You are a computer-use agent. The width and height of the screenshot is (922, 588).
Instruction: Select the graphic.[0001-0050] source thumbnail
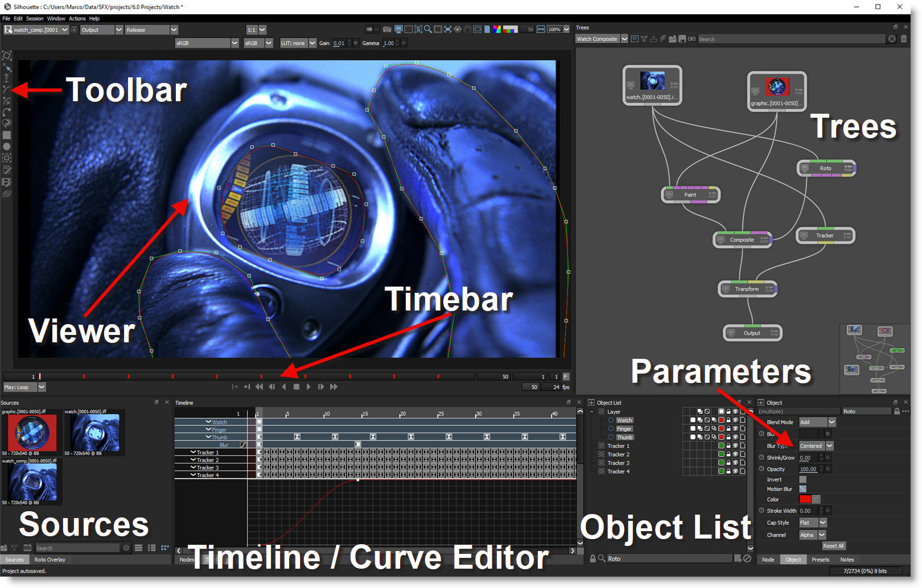[x=32, y=433]
